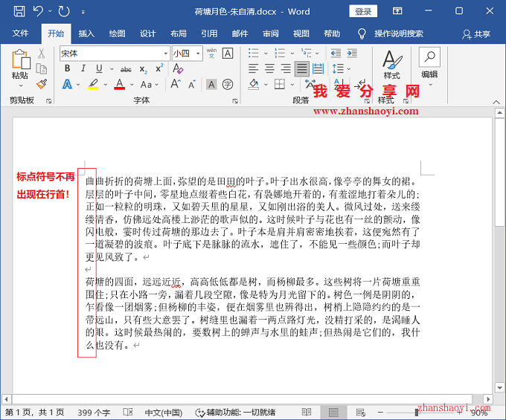The width and height of the screenshot is (506, 420).
Task: Apply character border icon
Action: (x=228, y=54)
